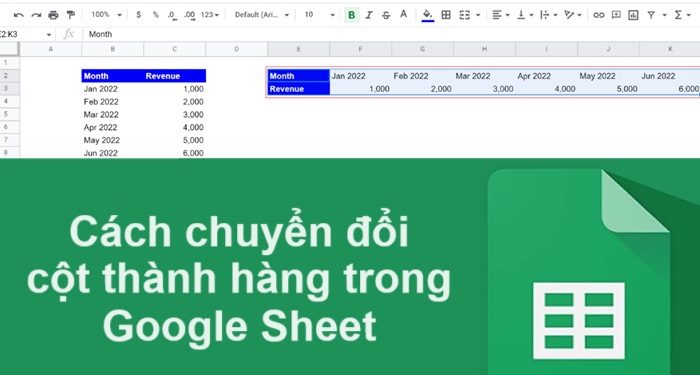The height and width of the screenshot is (375, 700).
Task: Select column E header
Action: coord(299,49)
